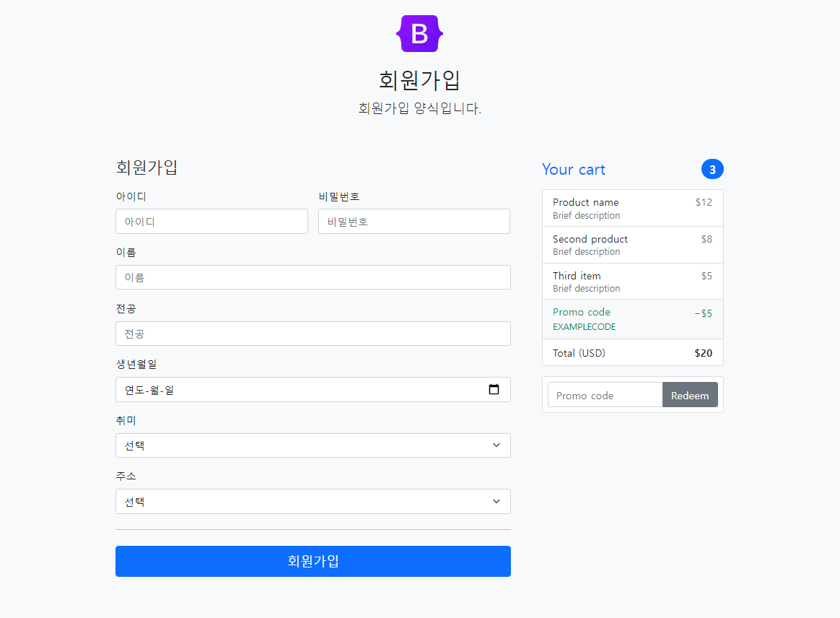Screen dimensions: 840x618
Task: Click the chevron on the 취미 select
Action: pos(496,445)
